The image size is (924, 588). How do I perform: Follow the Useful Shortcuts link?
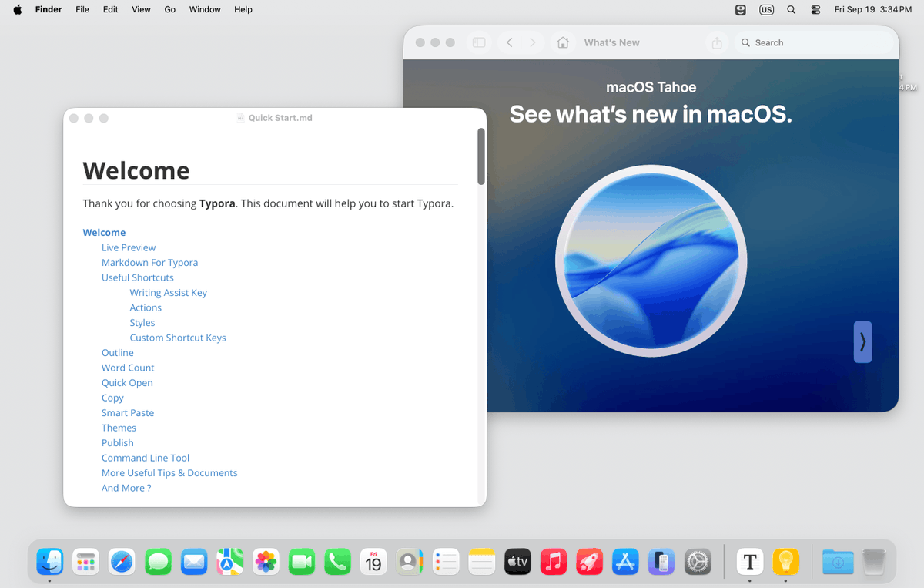click(138, 277)
